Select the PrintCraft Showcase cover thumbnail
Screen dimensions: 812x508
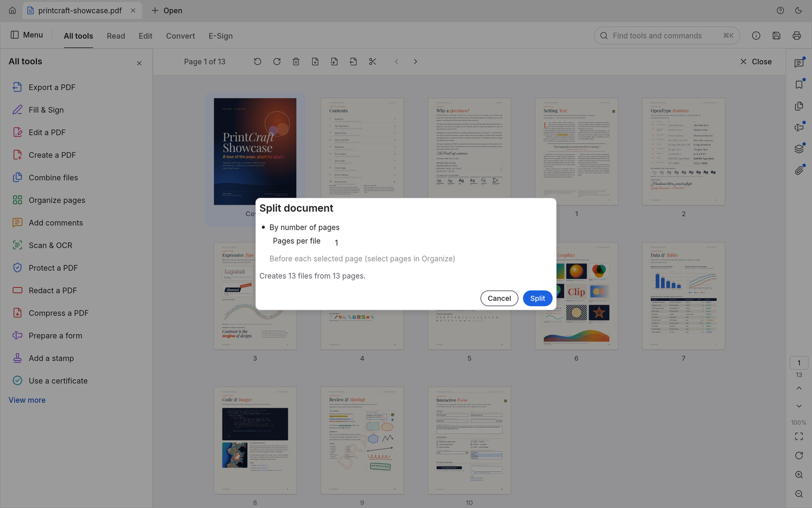tap(255, 151)
